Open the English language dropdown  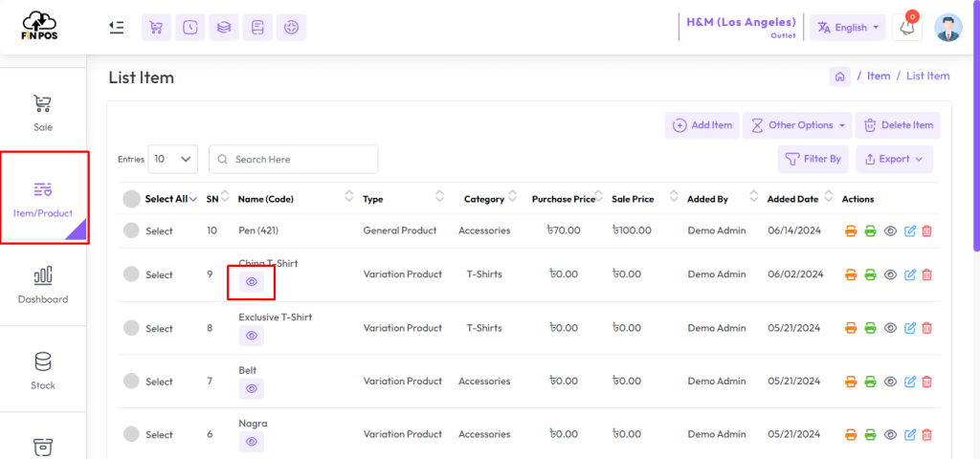[848, 28]
